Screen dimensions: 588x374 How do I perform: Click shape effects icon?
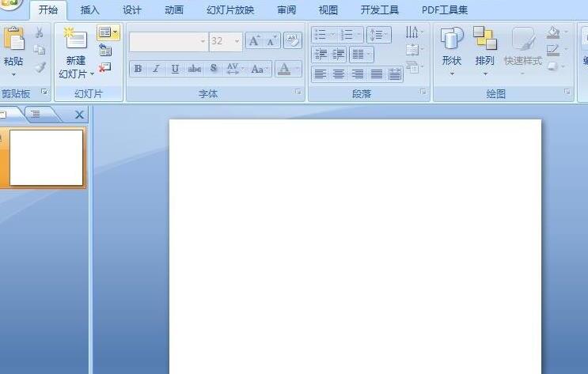[552, 66]
